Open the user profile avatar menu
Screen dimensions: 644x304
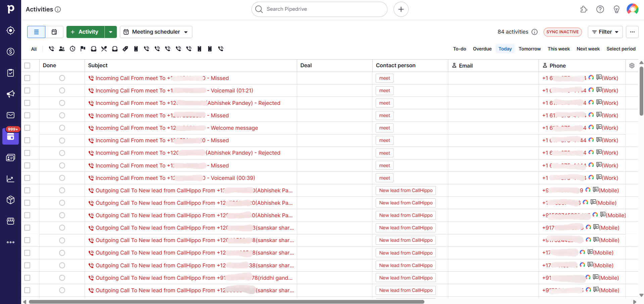tap(633, 9)
